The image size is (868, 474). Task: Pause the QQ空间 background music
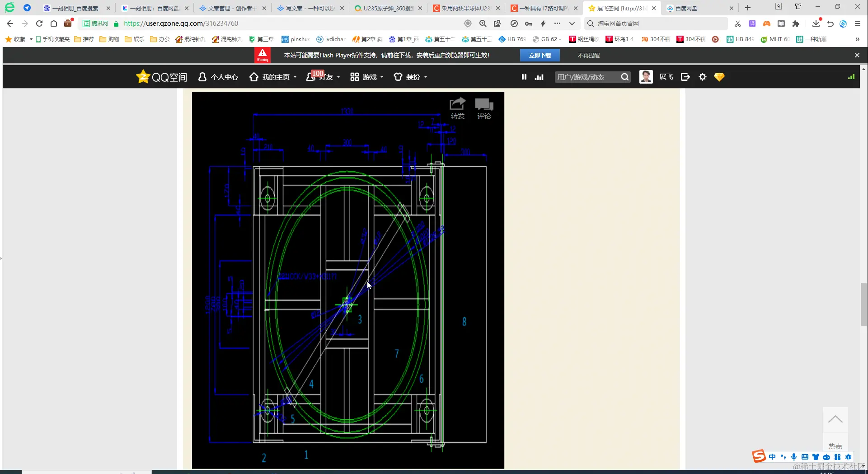(x=524, y=77)
